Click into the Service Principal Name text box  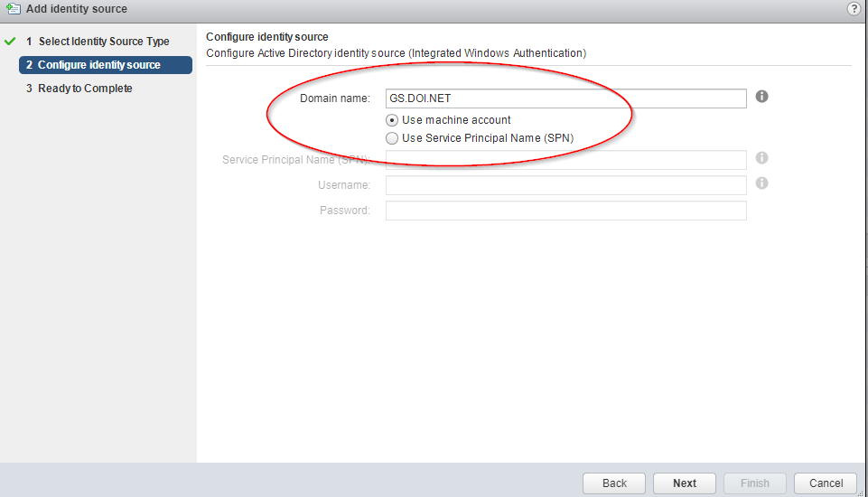pos(565,160)
